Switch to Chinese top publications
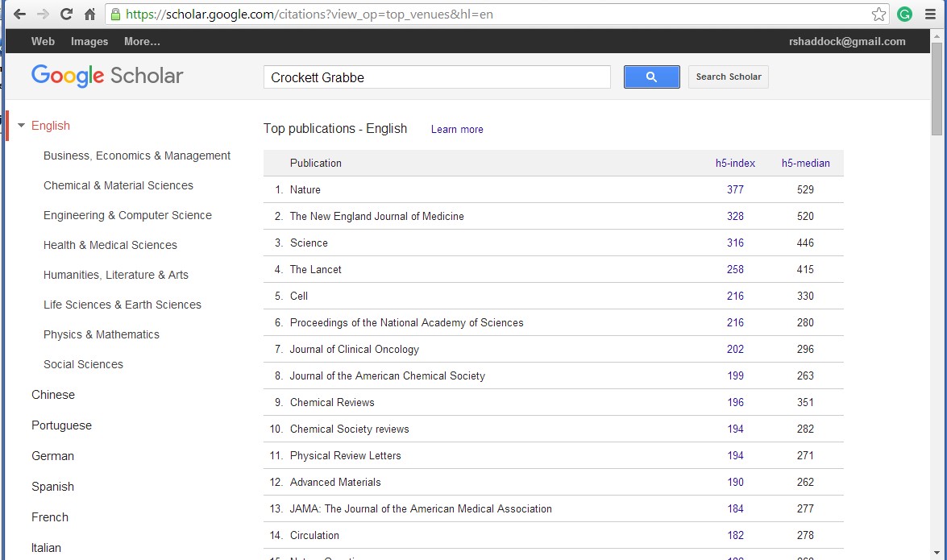The width and height of the screenshot is (947, 560). pos(53,395)
